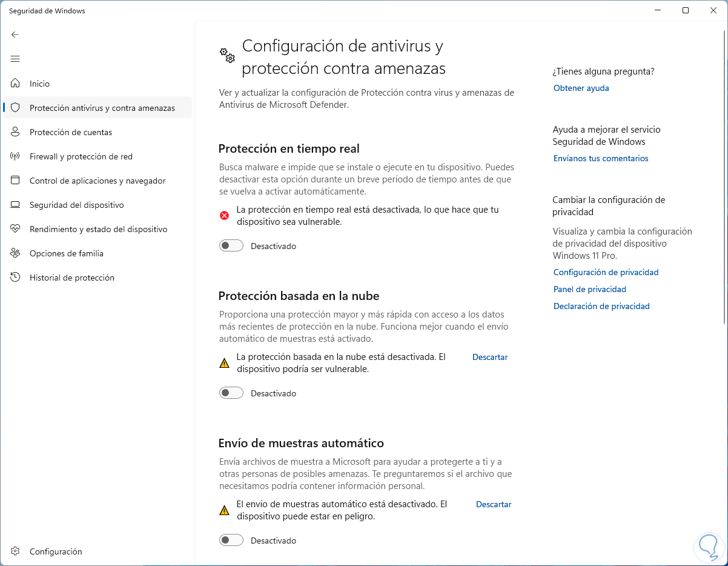Click the Inicio home icon
This screenshot has width=728, height=566.
point(16,84)
